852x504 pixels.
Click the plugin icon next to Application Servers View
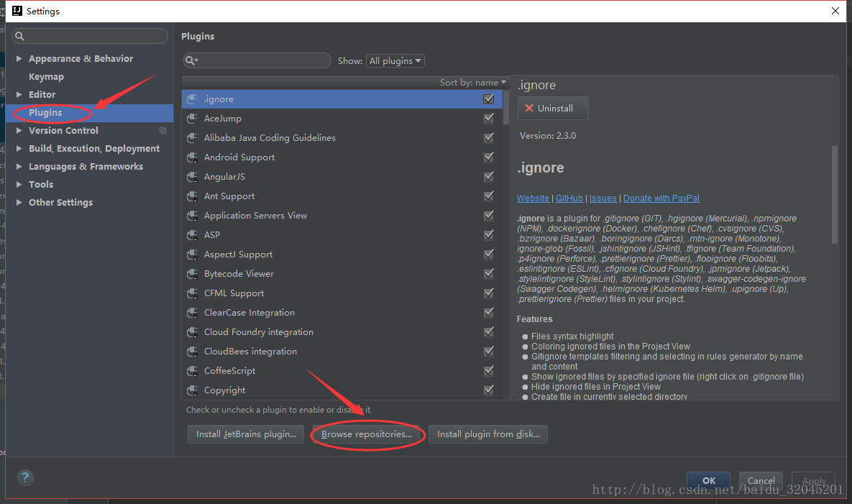(x=192, y=216)
